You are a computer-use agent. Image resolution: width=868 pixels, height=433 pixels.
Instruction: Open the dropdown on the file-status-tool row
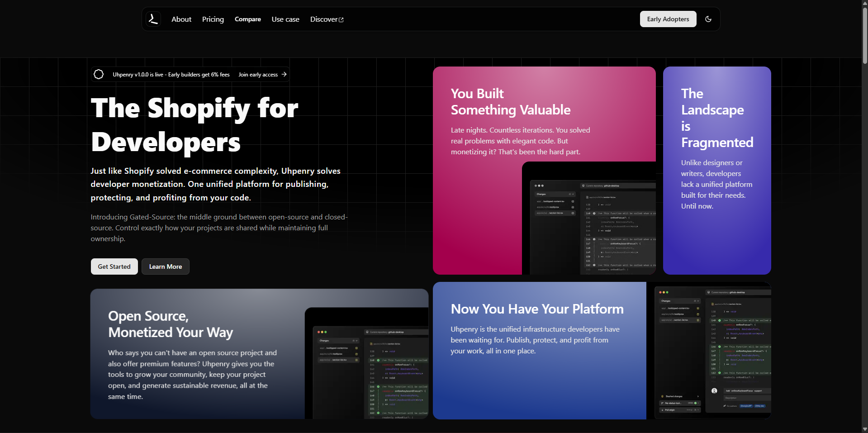[698, 403]
